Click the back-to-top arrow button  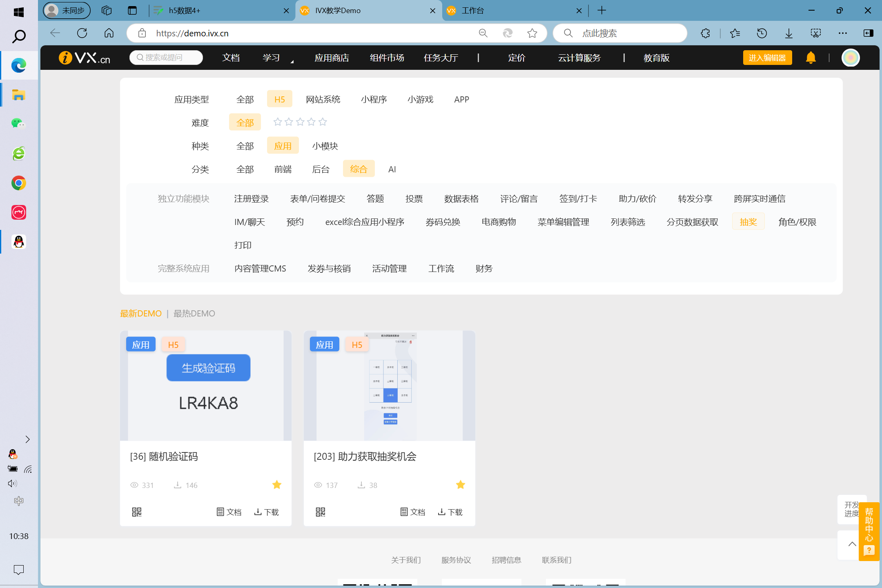pyautogui.click(x=852, y=544)
